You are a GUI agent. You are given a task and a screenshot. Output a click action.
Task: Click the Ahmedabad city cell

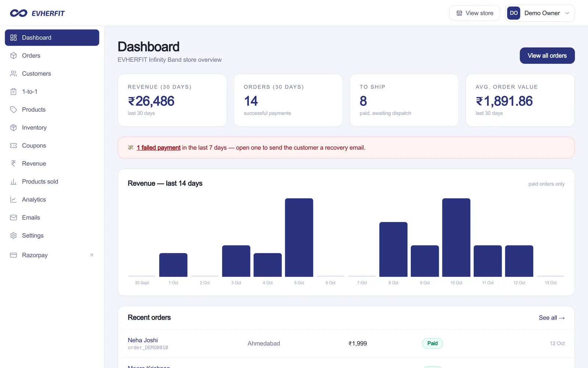tap(264, 344)
